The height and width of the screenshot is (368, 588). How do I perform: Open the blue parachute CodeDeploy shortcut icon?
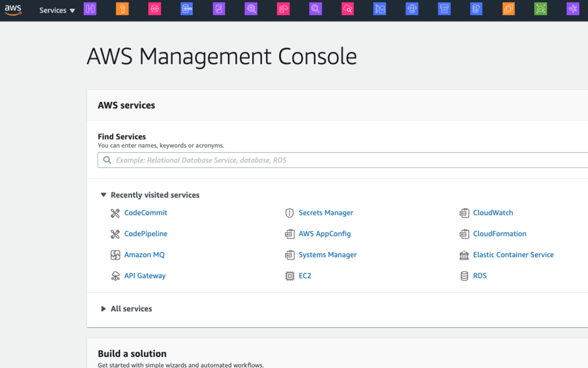coord(412,8)
